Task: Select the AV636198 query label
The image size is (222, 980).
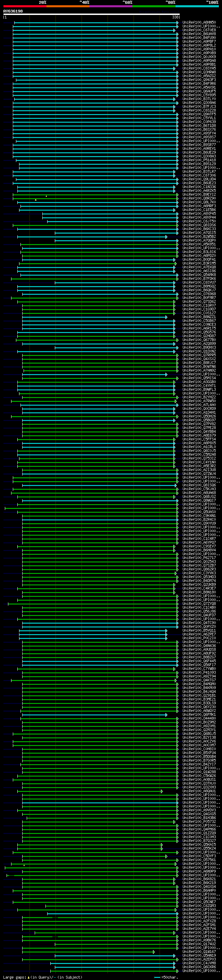Action: click(13, 11)
